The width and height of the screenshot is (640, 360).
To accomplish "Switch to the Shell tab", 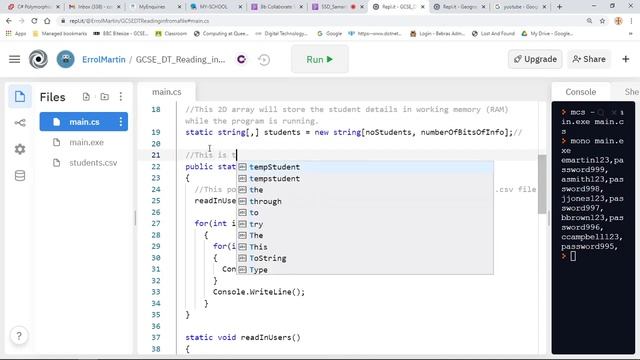I will coord(631,92).
